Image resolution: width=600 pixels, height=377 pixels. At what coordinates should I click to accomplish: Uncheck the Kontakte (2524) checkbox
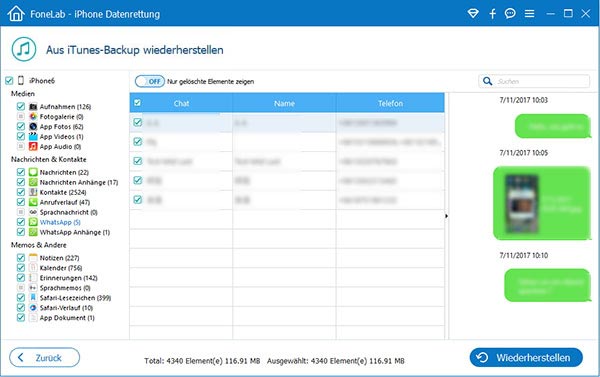21,192
